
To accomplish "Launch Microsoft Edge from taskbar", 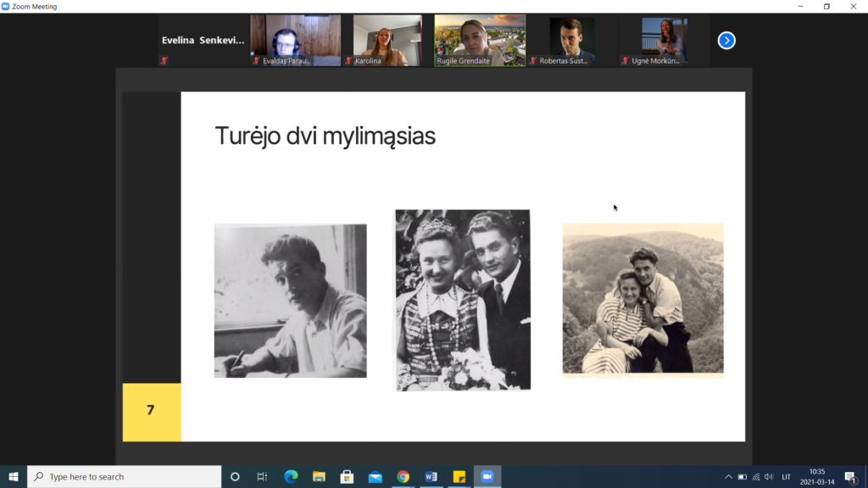I will (291, 477).
